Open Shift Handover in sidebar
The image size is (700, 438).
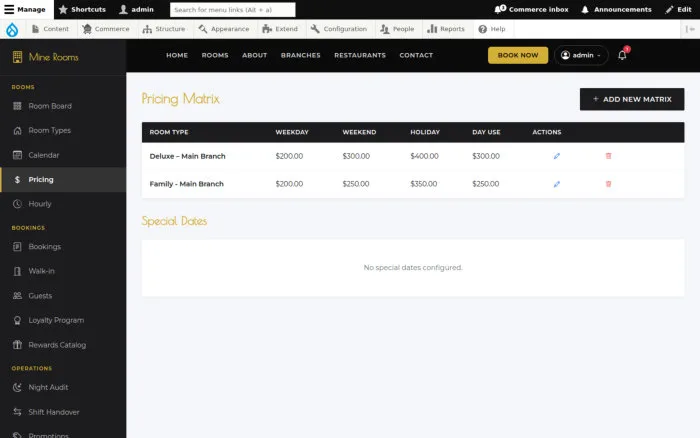tap(63, 412)
